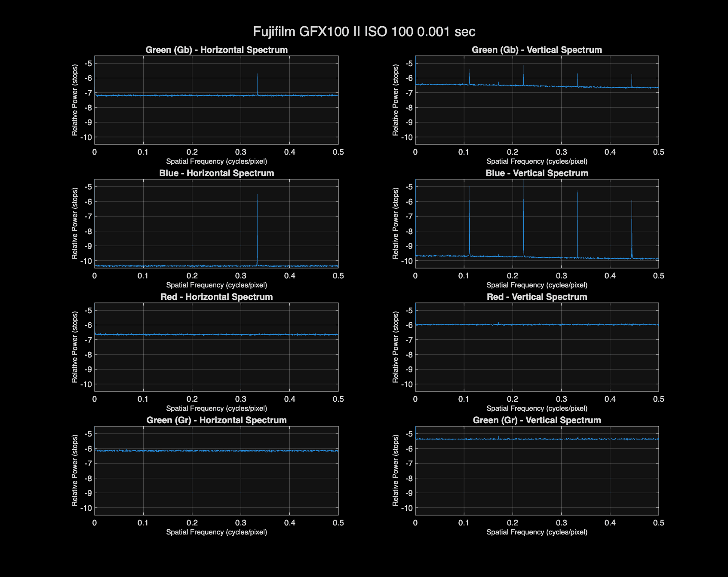728x577 pixels.
Task: Click the '0.2' x-tick under Green (Gb) Horizontal Spectrum
Action: [x=192, y=152]
